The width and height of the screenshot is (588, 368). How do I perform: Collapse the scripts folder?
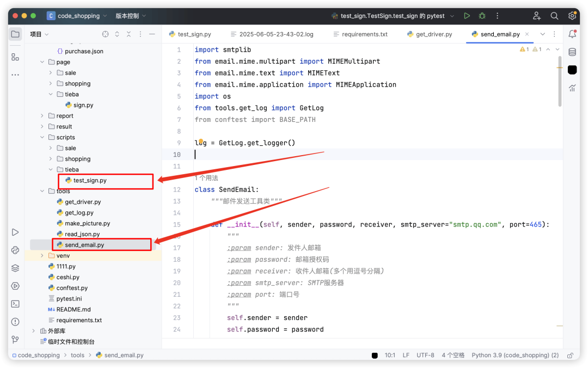[42, 137]
